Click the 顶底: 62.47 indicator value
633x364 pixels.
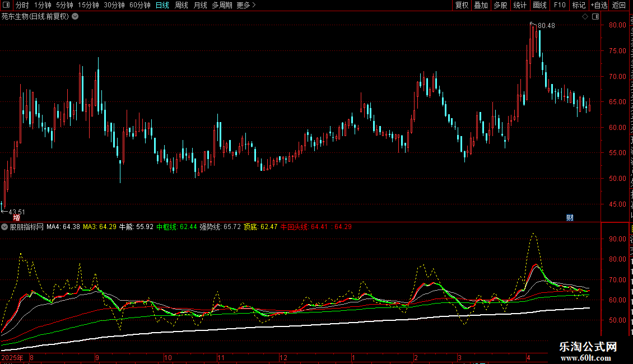(x=260, y=227)
